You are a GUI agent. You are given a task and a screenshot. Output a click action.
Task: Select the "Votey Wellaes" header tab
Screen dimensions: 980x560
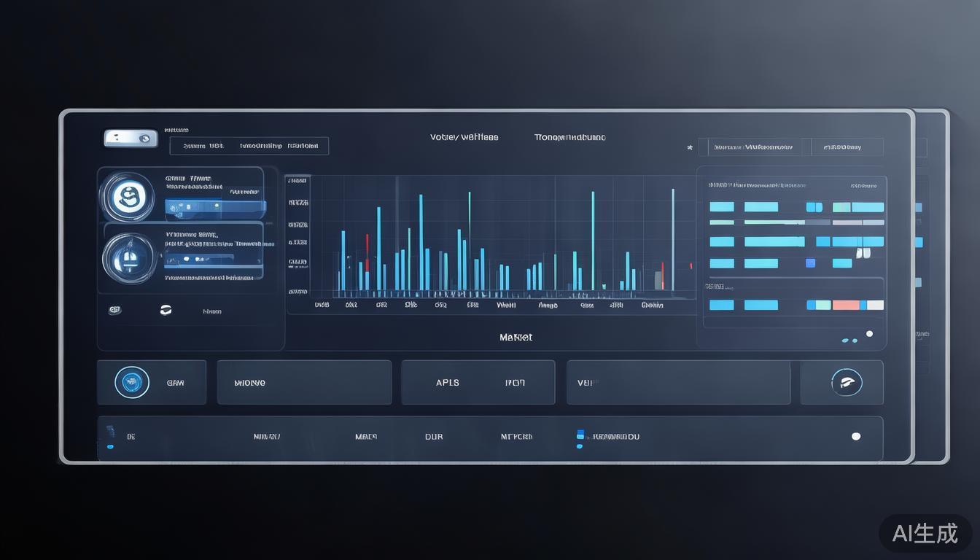pos(464,137)
